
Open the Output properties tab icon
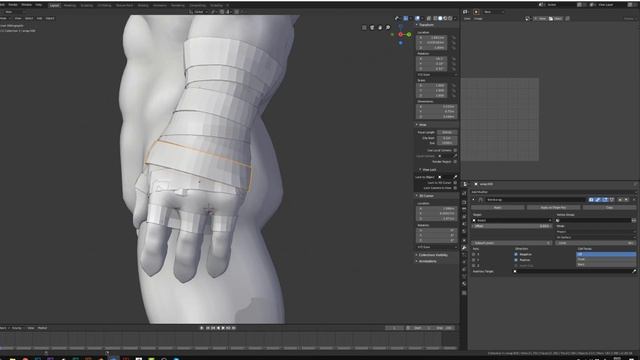pyautogui.click(x=464, y=209)
